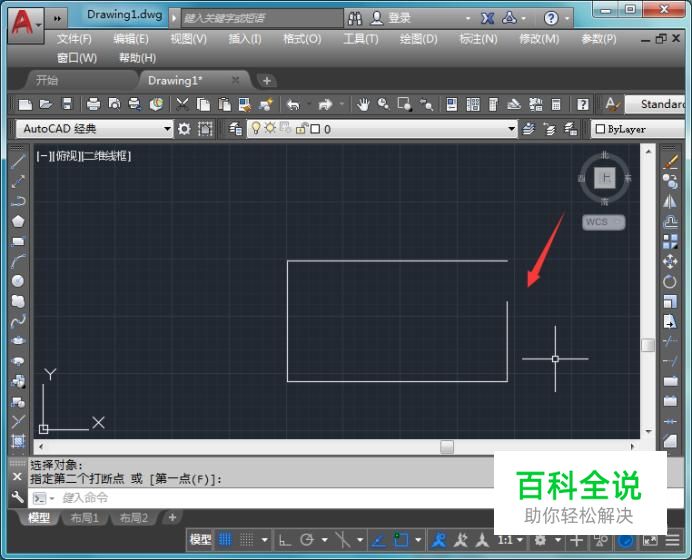Screen dimensions: 692x560
Task: Click the Copy objects tool
Action: click(670, 181)
